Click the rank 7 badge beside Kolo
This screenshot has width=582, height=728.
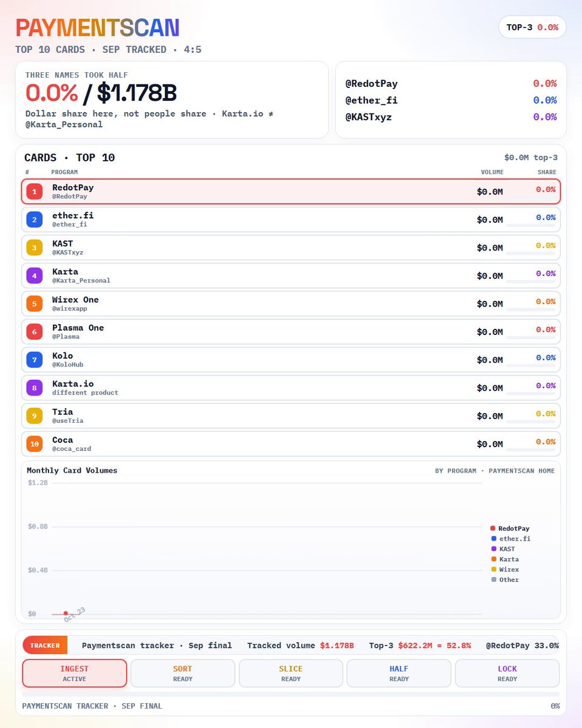(x=35, y=360)
